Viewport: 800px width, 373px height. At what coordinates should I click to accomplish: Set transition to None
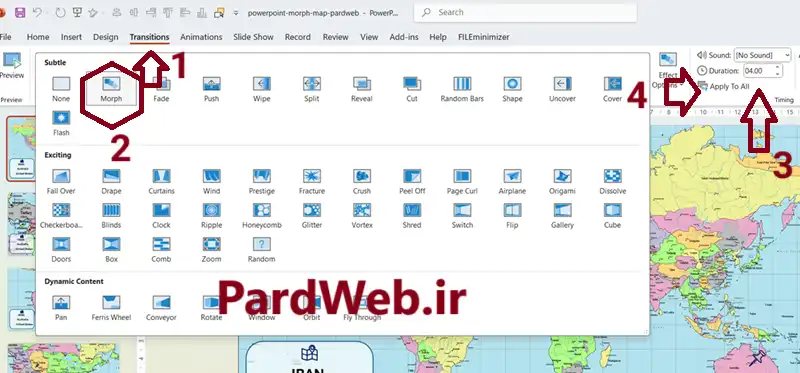[x=61, y=89]
